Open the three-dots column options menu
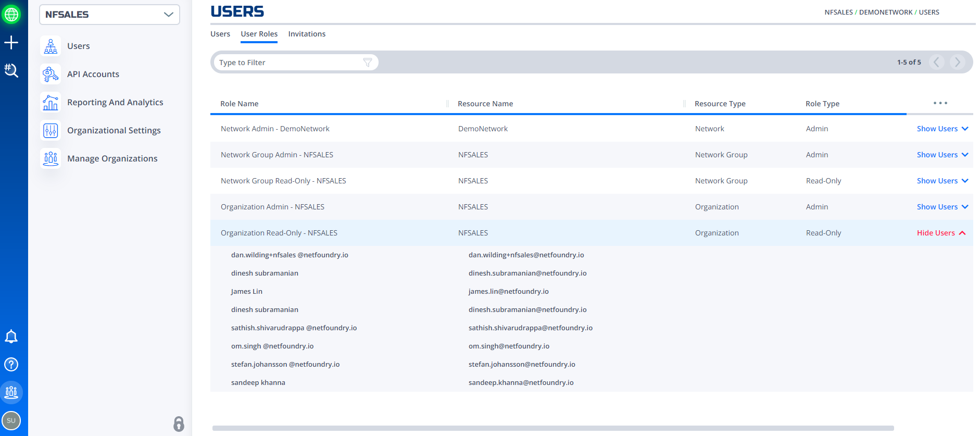This screenshot has height=436, width=980. click(940, 103)
